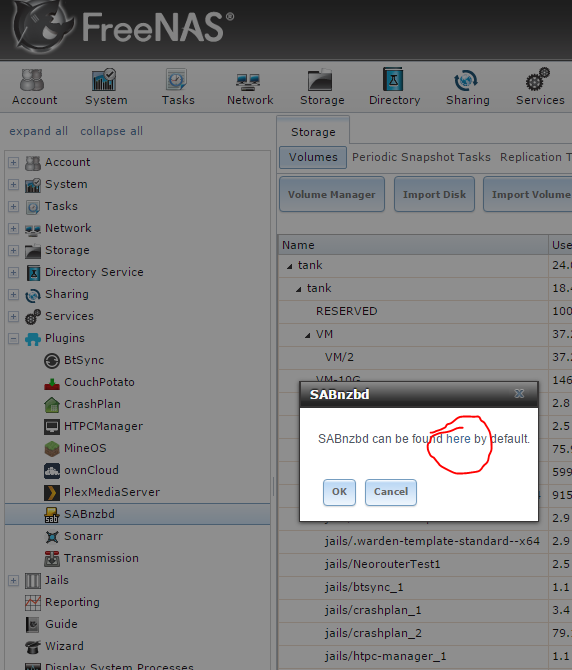The image size is (572, 670).
Task: Select the jails/btsync_1 row
Action: pyautogui.click(x=413, y=588)
